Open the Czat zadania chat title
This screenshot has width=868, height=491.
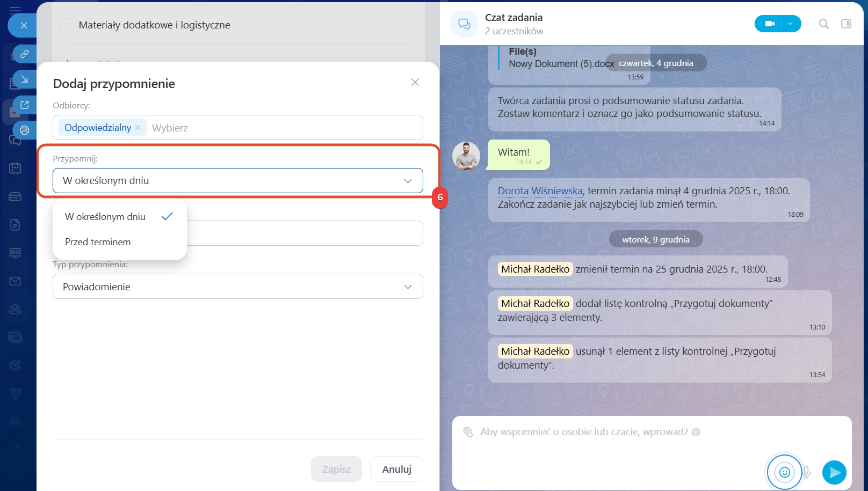pos(513,17)
